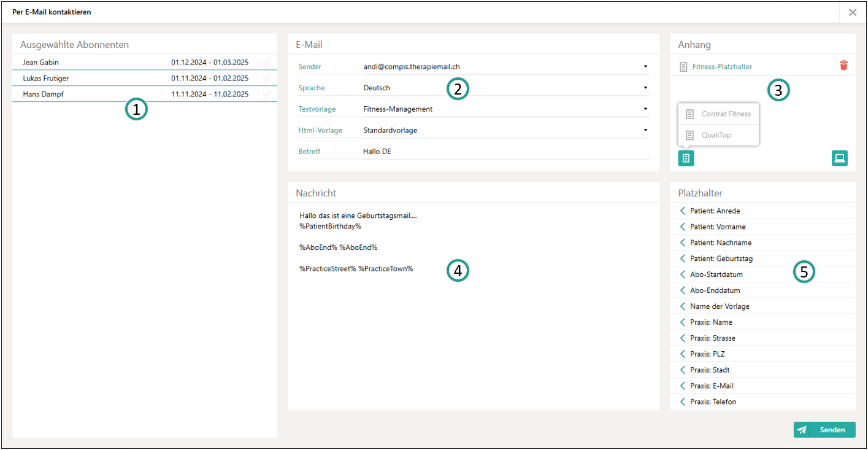Viewport: 868px width, 450px height.
Task: Open template documents attachment menu button
Action: click(x=686, y=158)
